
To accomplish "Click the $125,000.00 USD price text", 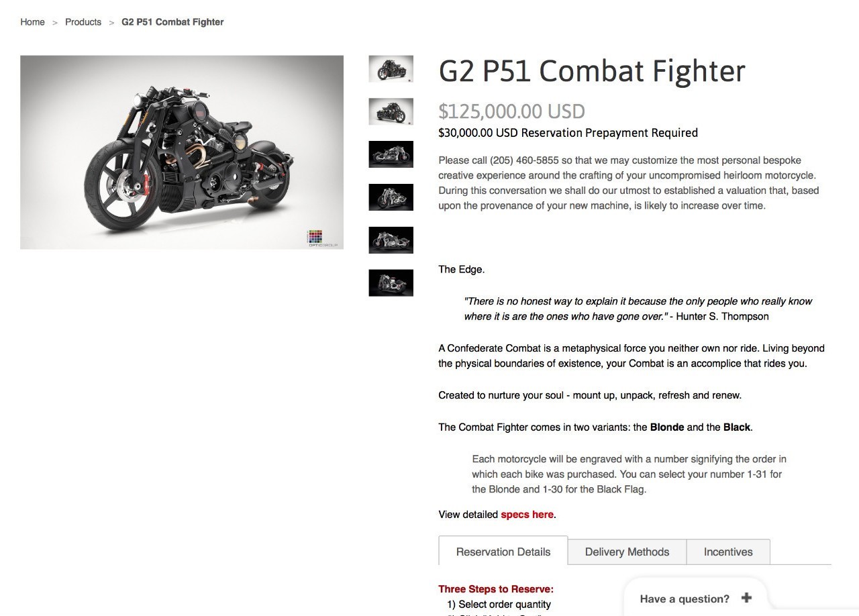I will coord(511,111).
